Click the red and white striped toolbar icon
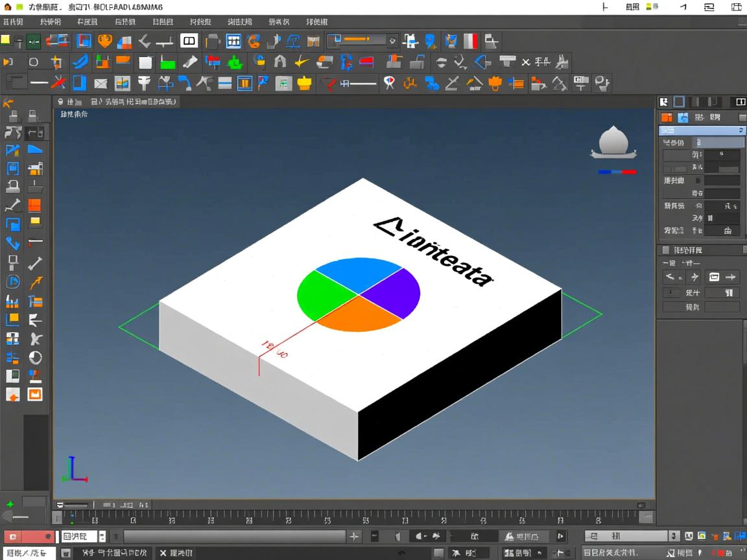The width and height of the screenshot is (747, 560). (470, 41)
